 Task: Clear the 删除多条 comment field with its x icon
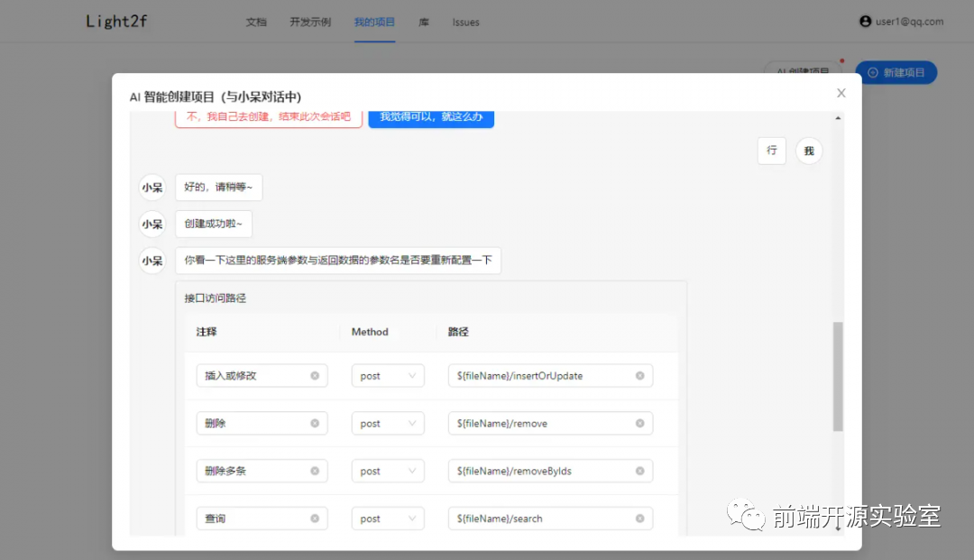click(315, 470)
